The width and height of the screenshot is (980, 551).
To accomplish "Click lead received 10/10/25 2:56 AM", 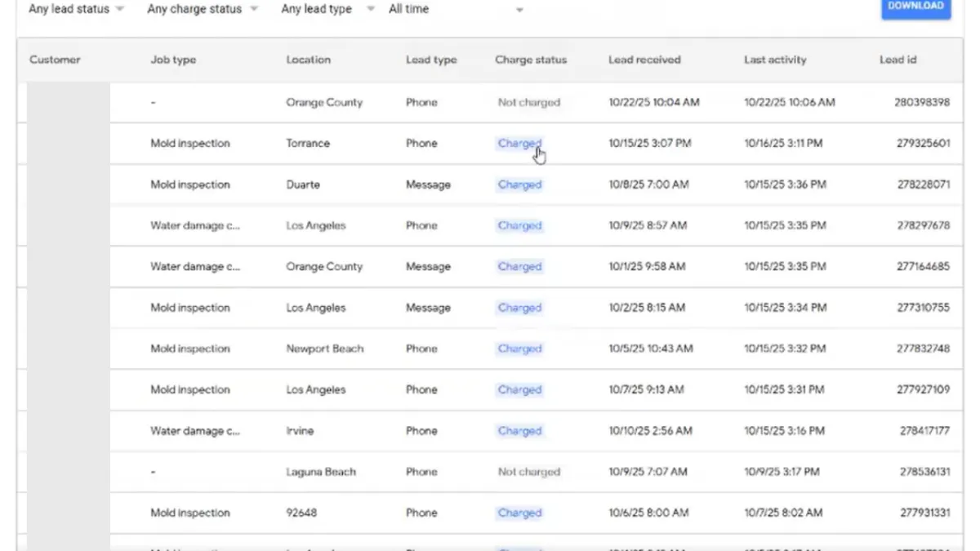I will [x=650, y=431].
